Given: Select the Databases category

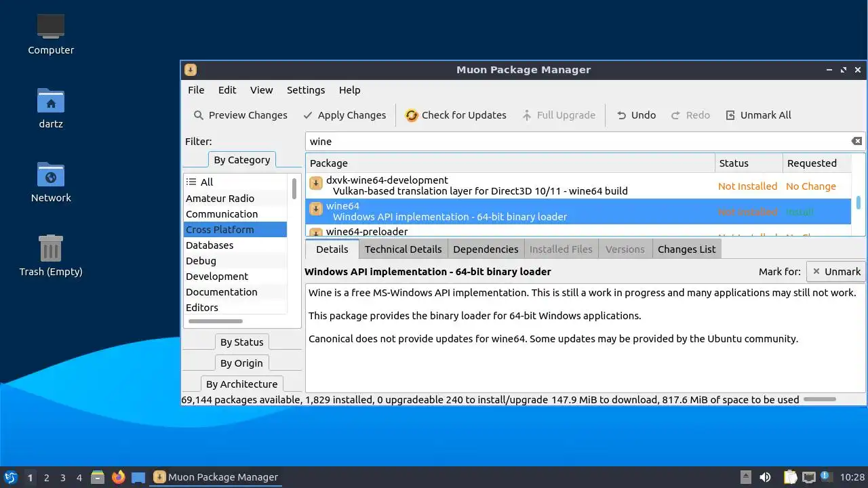Looking at the screenshot, I should click(235, 245).
